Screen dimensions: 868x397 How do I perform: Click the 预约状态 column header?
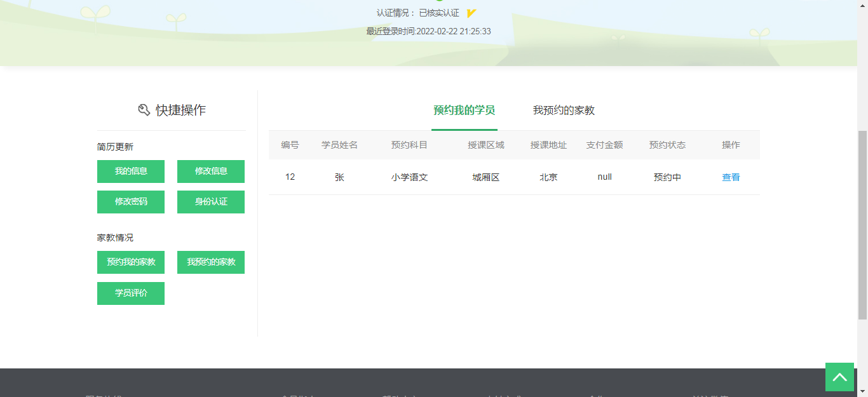[667, 145]
